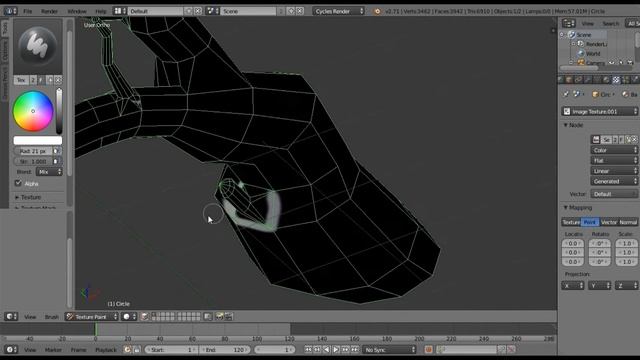Click the Default screen layout name field
Screen dimensions: 640x360
coord(155,11)
